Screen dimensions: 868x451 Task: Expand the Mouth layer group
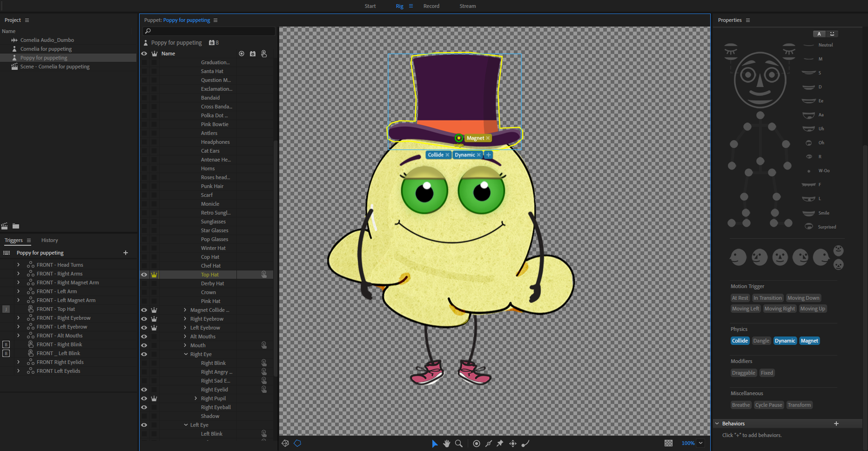(x=185, y=345)
